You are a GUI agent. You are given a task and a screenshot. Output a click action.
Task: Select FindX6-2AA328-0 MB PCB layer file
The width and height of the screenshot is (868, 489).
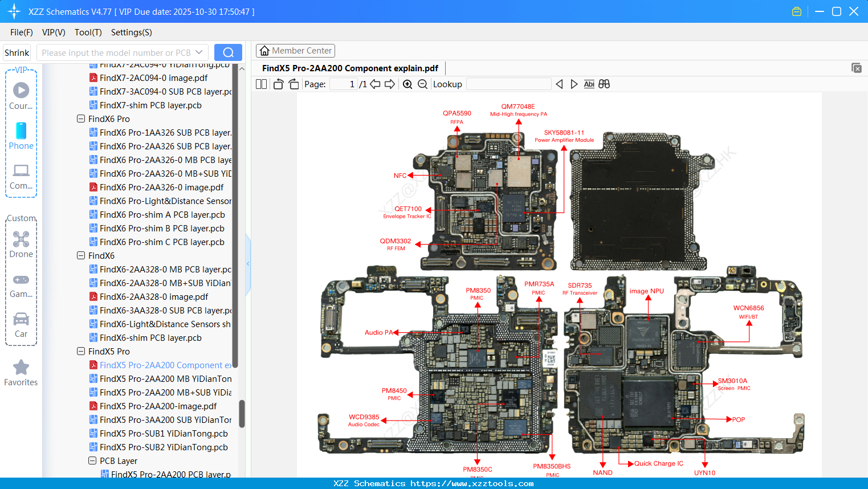tap(160, 270)
